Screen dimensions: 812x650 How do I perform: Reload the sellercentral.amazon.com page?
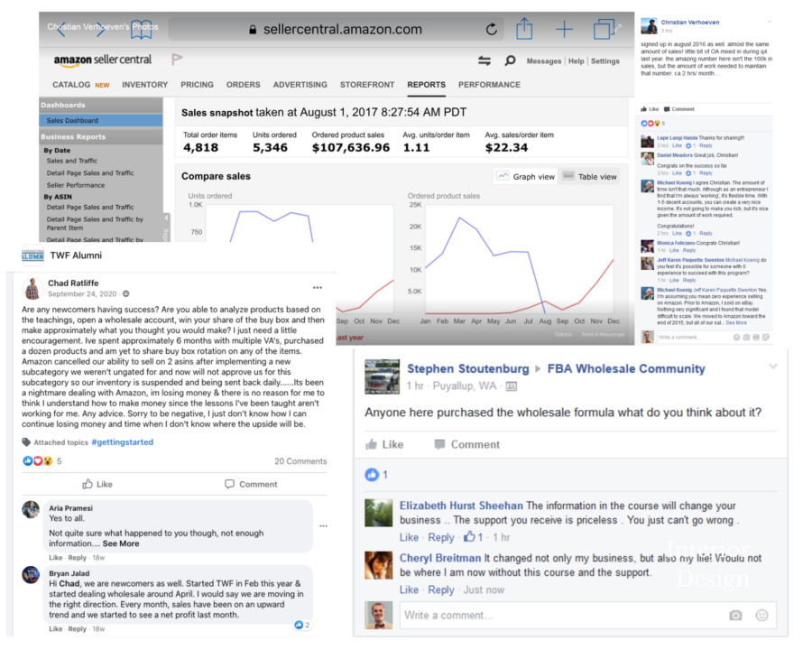click(x=491, y=30)
